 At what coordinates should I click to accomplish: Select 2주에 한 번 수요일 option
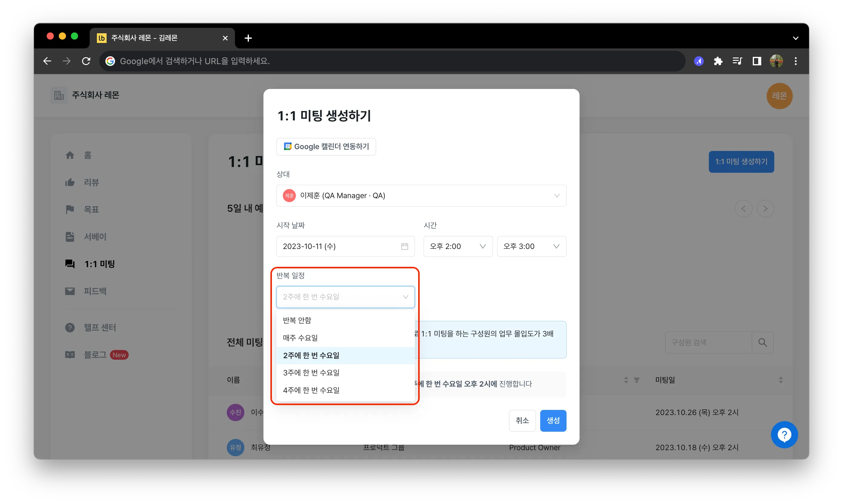coord(345,355)
